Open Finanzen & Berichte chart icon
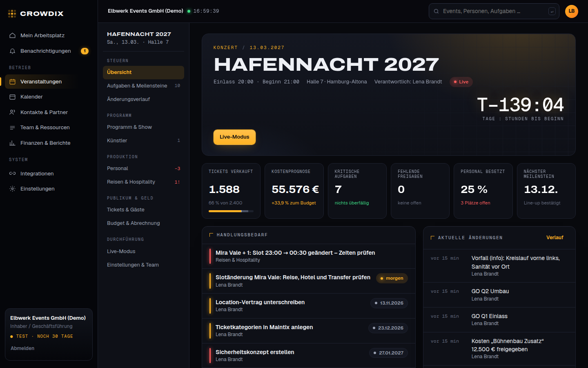This screenshot has width=588, height=368. [x=12, y=143]
